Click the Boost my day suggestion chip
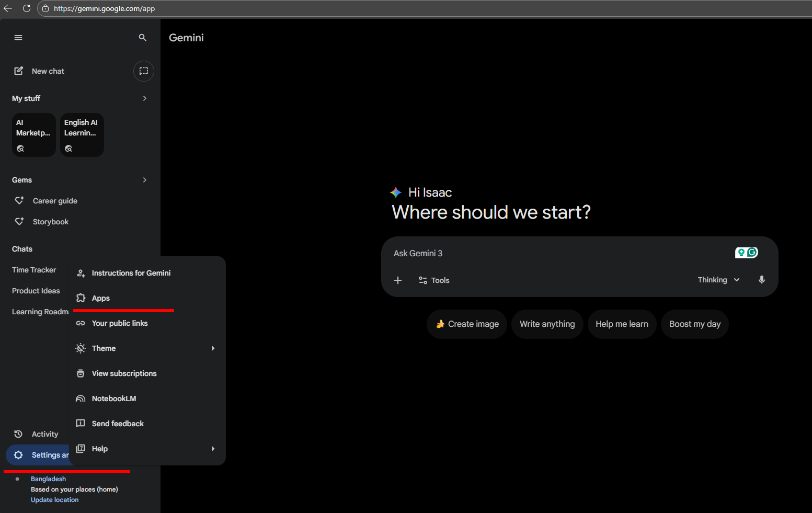 coord(695,324)
